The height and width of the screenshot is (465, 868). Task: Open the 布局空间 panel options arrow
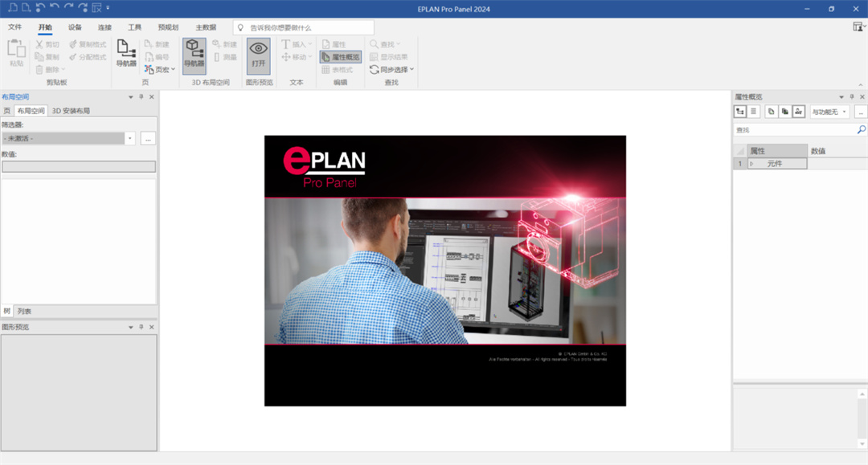point(131,96)
